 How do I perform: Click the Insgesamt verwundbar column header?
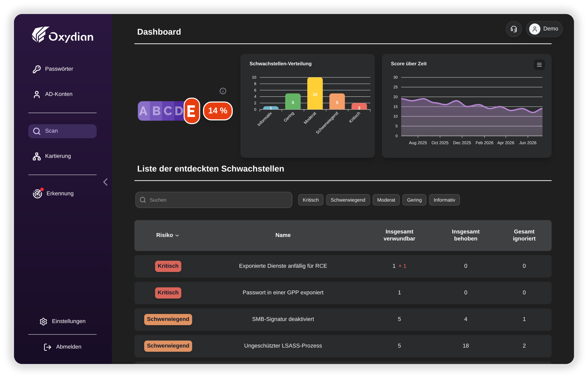tap(399, 235)
